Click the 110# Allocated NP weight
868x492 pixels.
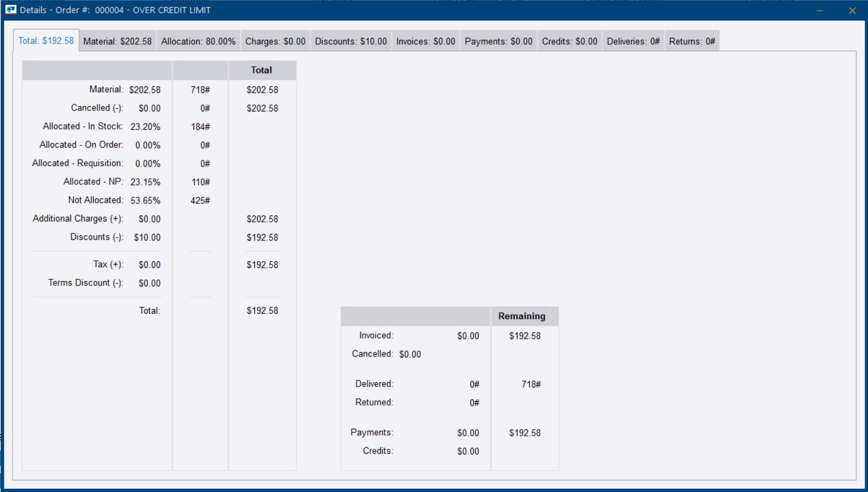(201, 182)
